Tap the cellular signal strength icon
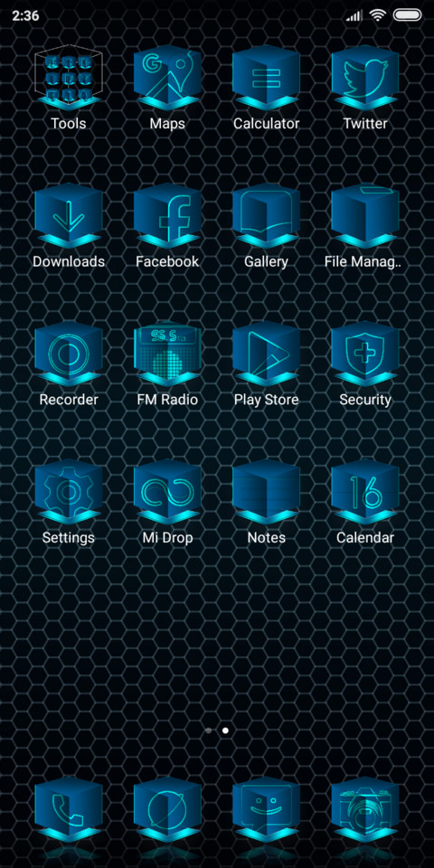Viewport: 434px width, 868px height. click(x=354, y=16)
